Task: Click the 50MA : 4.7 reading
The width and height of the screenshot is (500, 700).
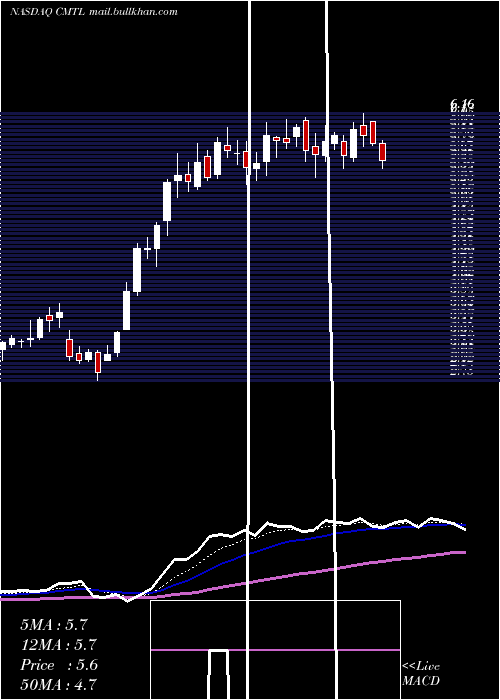Action: point(58,685)
